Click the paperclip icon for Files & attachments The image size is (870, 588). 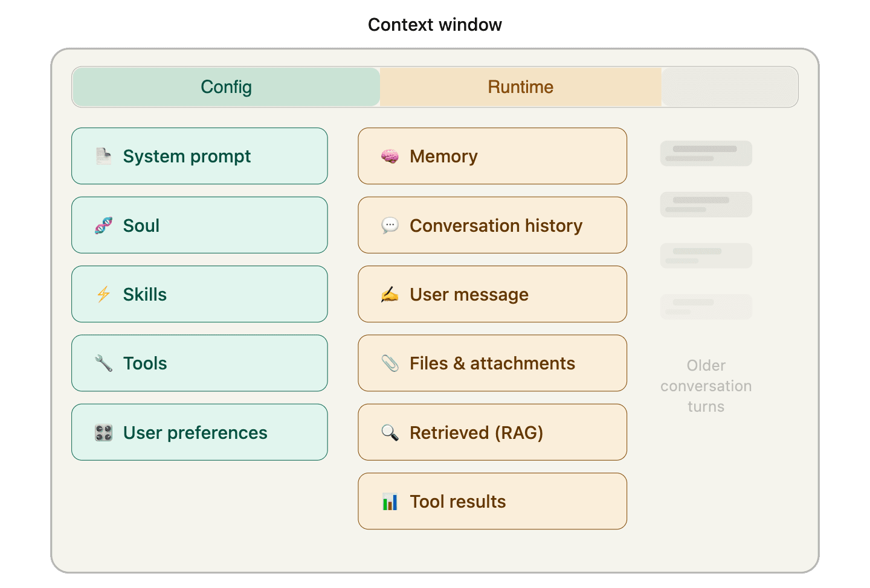tap(390, 363)
